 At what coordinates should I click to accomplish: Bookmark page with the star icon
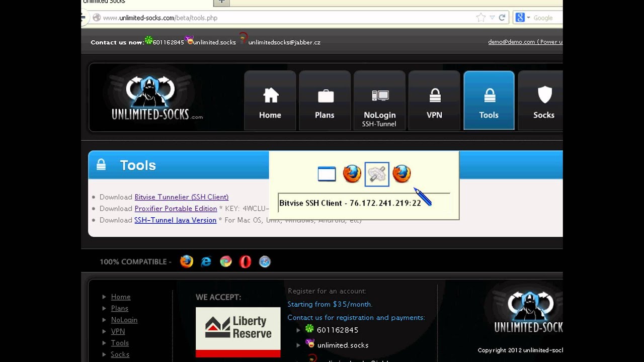(x=481, y=18)
